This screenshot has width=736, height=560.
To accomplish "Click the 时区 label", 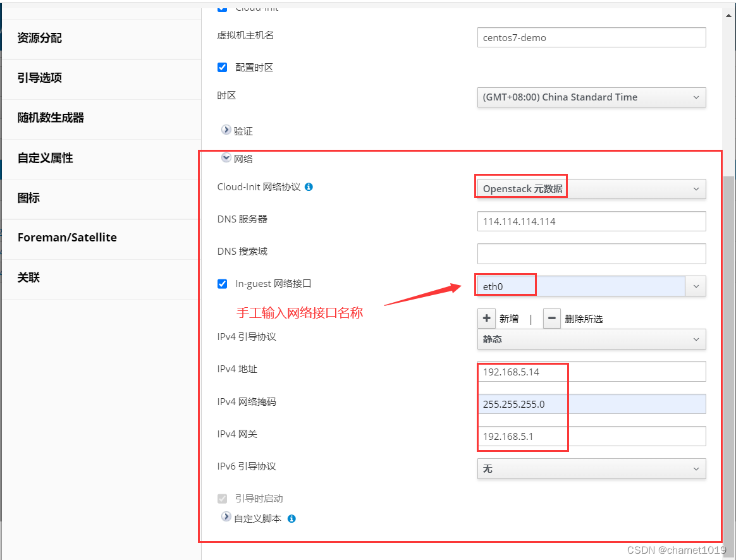I will pyautogui.click(x=226, y=95).
